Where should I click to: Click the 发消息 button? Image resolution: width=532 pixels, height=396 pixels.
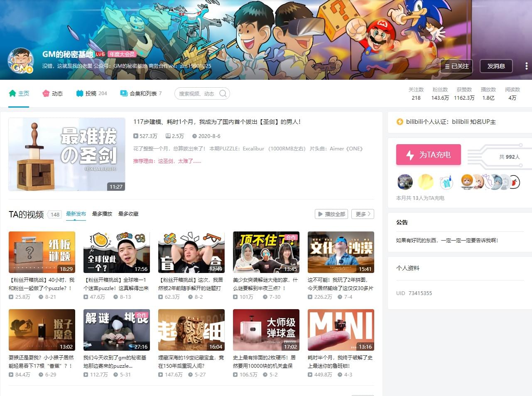coord(496,66)
